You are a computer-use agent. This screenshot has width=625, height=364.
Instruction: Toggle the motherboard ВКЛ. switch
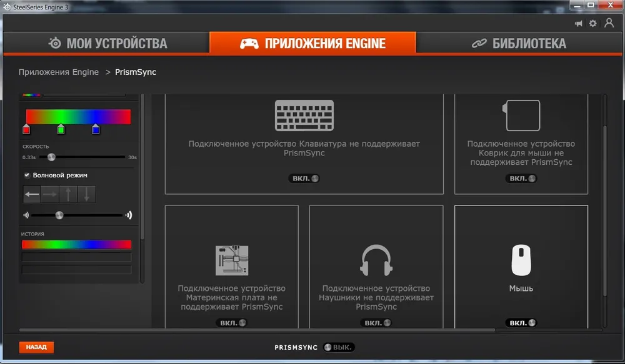(x=232, y=323)
